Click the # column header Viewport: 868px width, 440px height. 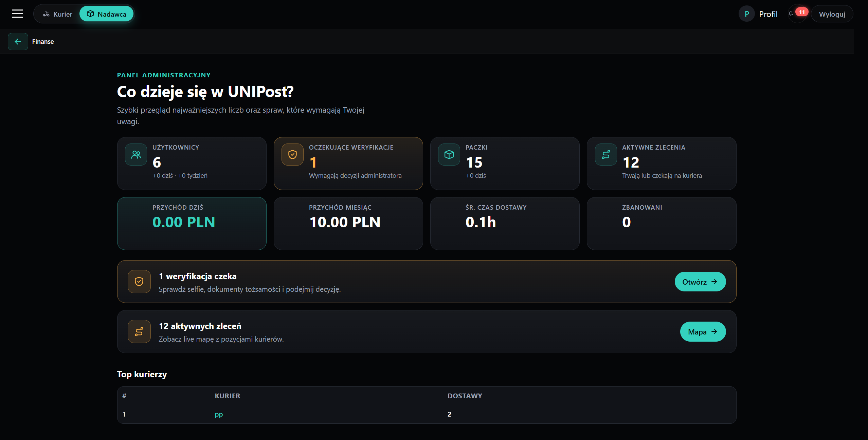[124, 396]
